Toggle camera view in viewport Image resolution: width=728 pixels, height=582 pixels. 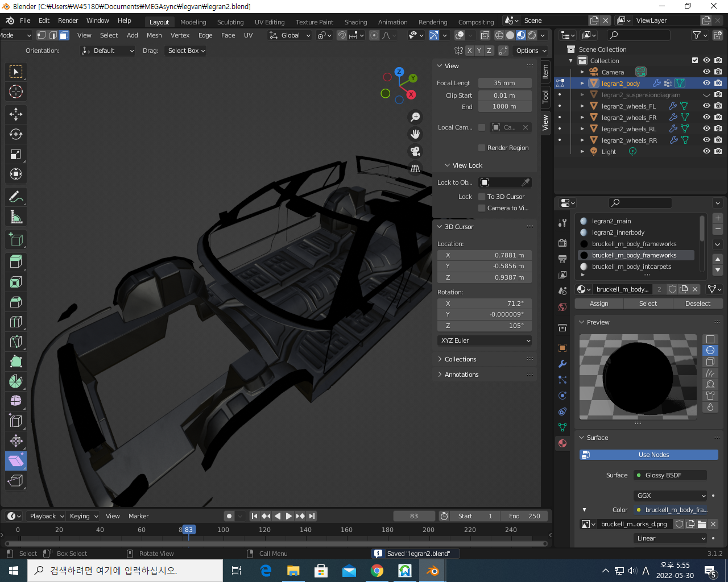pyautogui.click(x=415, y=151)
